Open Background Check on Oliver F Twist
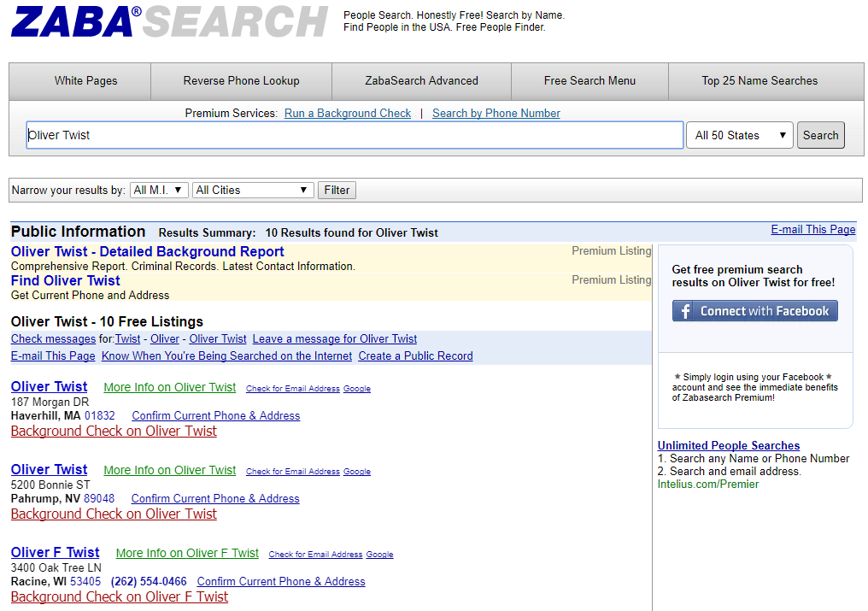The image size is (868, 611). 119,596
